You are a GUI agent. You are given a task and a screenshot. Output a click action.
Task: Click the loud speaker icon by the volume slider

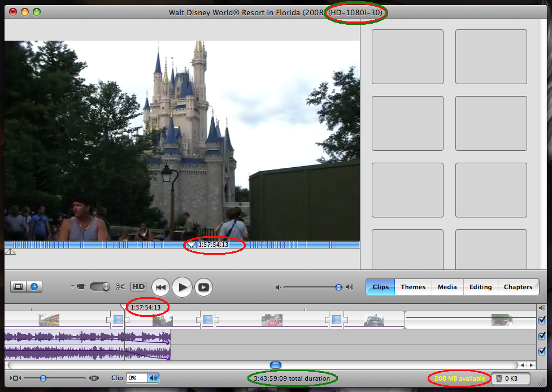[x=349, y=287]
